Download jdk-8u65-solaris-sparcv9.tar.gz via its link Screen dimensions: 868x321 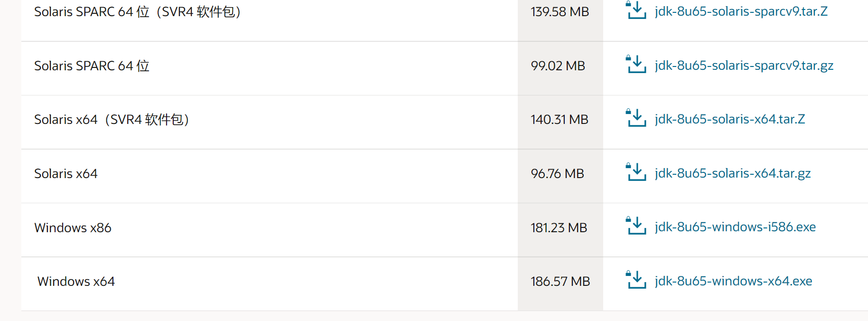pyautogui.click(x=744, y=66)
